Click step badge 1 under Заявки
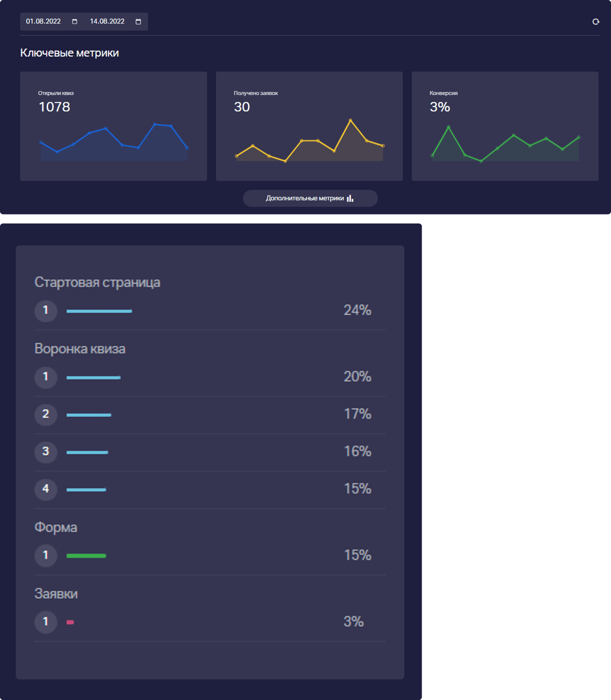The height and width of the screenshot is (700, 611). tap(46, 622)
